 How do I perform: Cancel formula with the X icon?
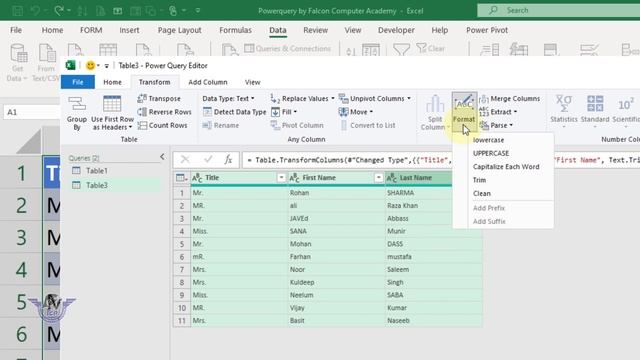185,160
